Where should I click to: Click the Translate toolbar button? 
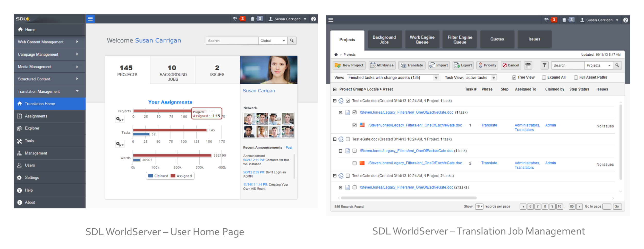click(x=412, y=65)
